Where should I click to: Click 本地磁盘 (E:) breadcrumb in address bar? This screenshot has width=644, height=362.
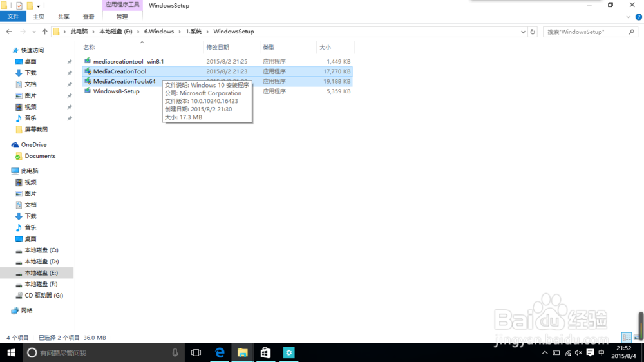(x=115, y=32)
